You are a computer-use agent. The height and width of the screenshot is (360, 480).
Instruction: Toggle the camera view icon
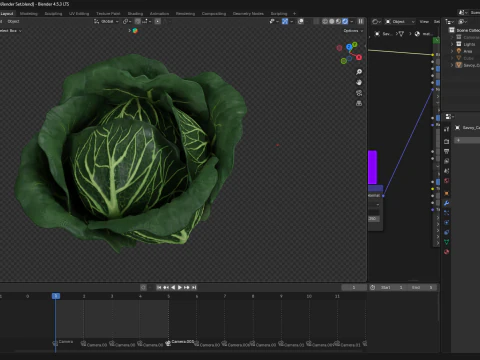pos(359,93)
